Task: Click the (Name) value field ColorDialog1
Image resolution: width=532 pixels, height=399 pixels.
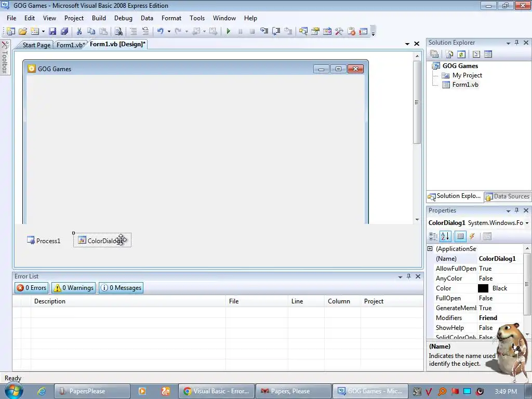Action: coord(500,259)
